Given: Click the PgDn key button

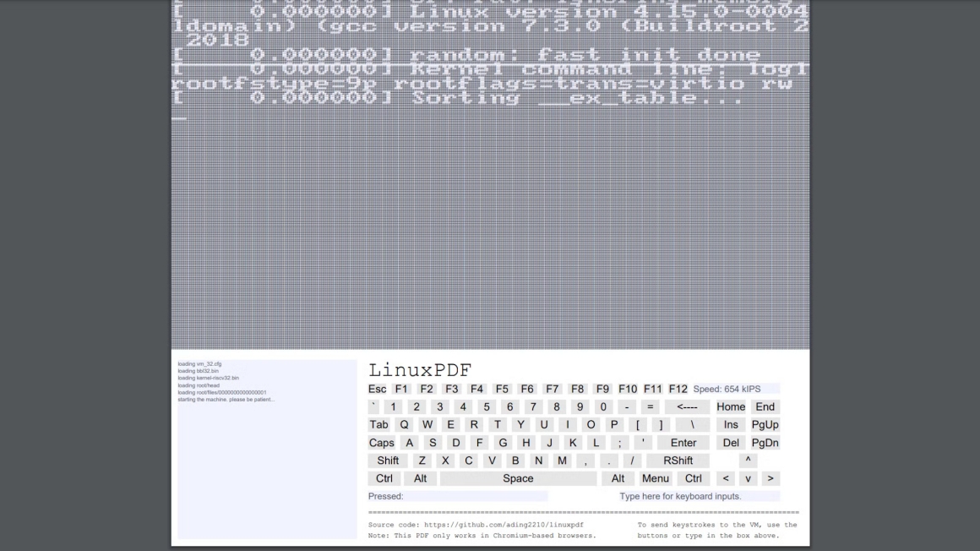Looking at the screenshot, I should point(765,443).
